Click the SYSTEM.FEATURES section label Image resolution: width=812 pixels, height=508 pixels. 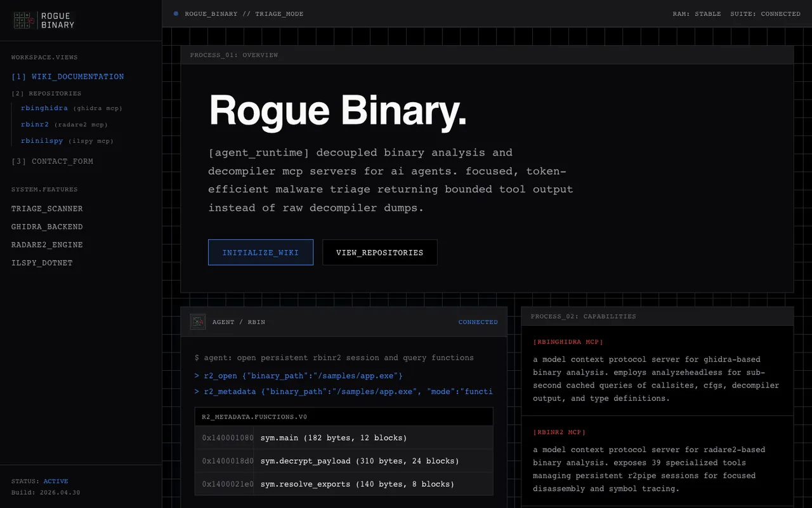(x=44, y=189)
